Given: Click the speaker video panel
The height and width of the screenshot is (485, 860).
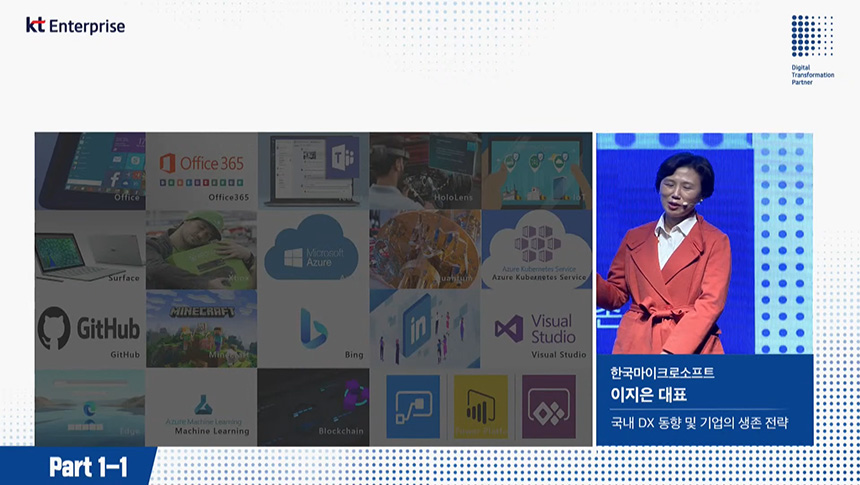Looking at the screenshot, I should tap(705, 244).
